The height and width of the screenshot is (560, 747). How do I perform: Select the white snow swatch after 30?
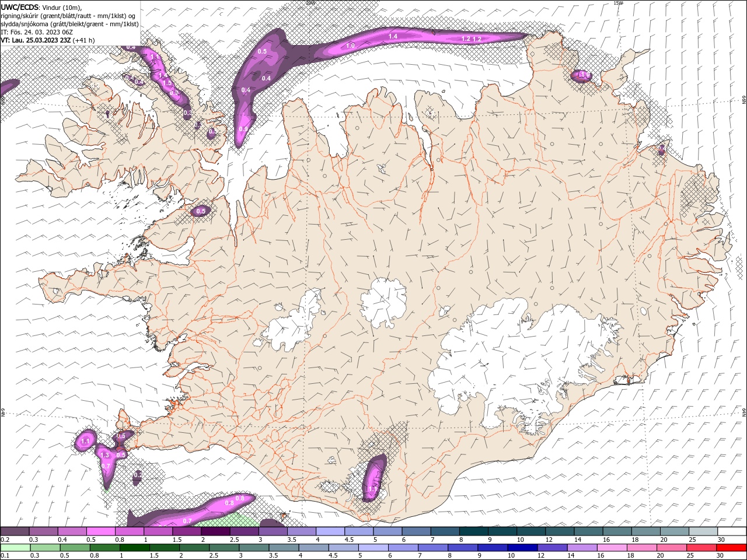732,531
